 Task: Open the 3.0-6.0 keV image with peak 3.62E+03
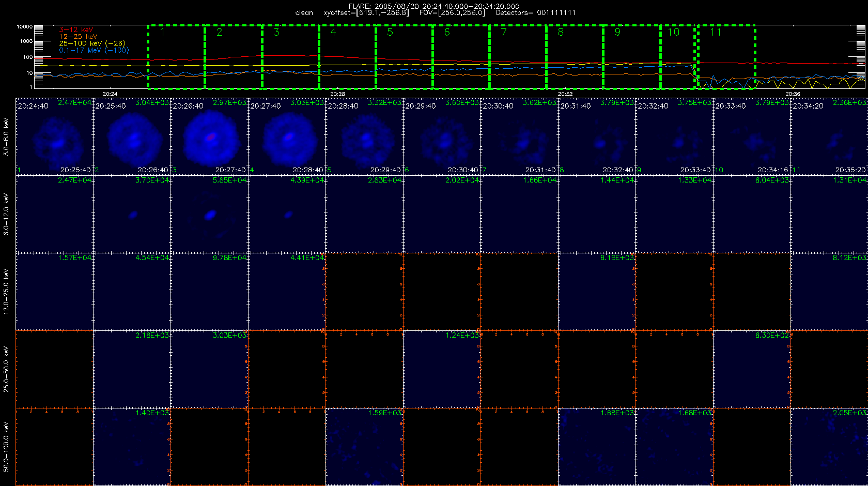tap(520, 137)
